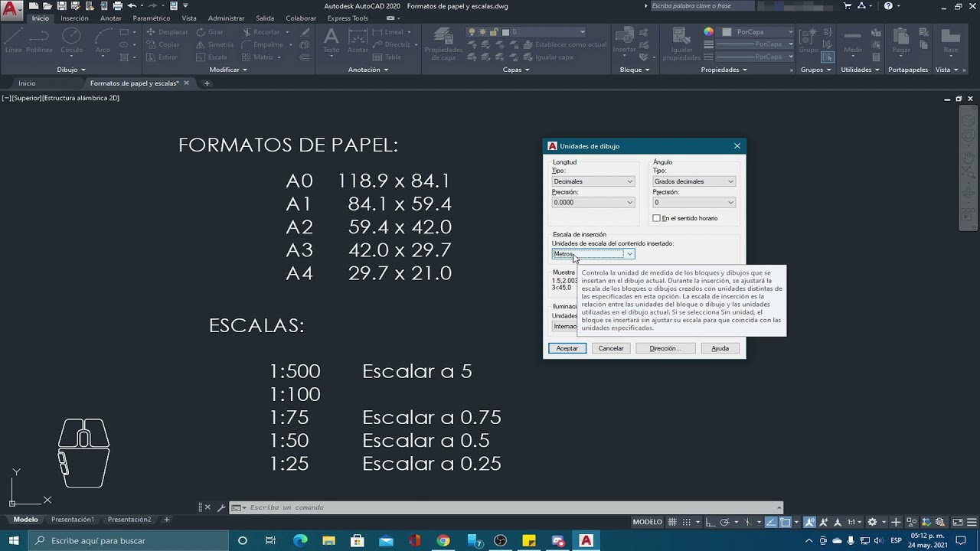
Task: Open the Inserción ribbon tab
Action: 74,18
